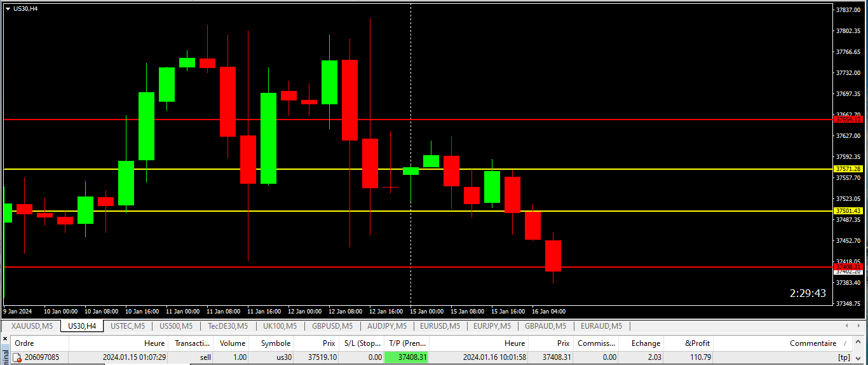
Task: Click the 12 Jan 08:00 time label
Action: 346,312
